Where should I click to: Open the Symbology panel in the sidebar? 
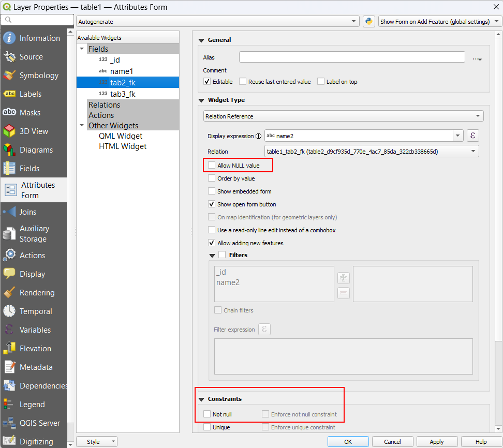33,75
